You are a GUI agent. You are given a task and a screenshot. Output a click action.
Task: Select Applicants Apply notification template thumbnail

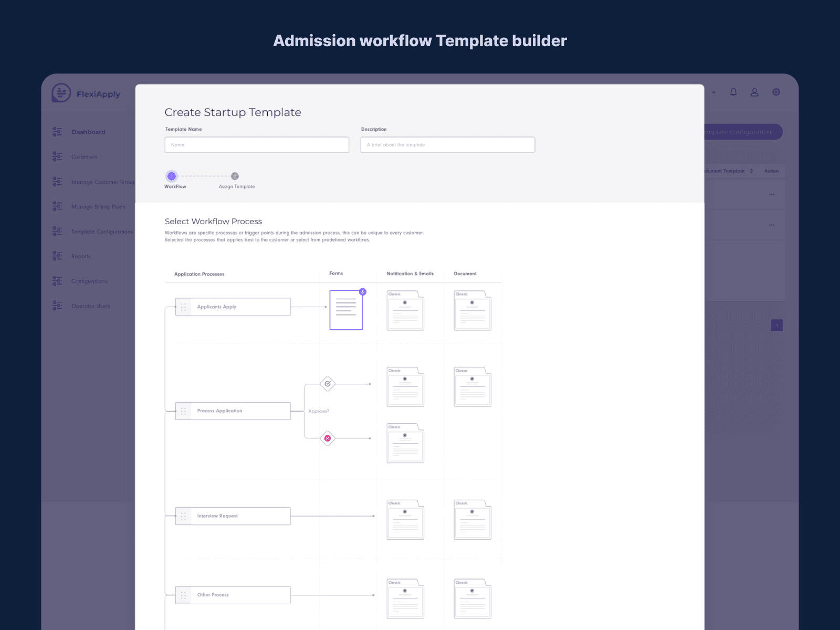(405, 310)
